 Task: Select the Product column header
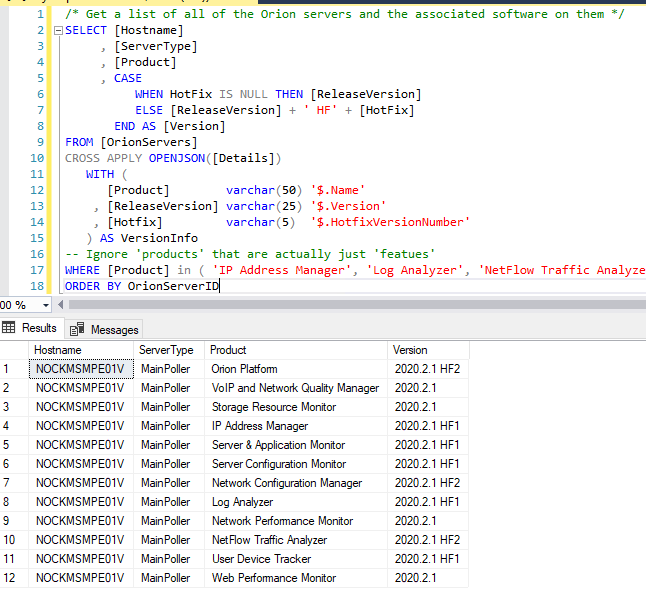296,350
